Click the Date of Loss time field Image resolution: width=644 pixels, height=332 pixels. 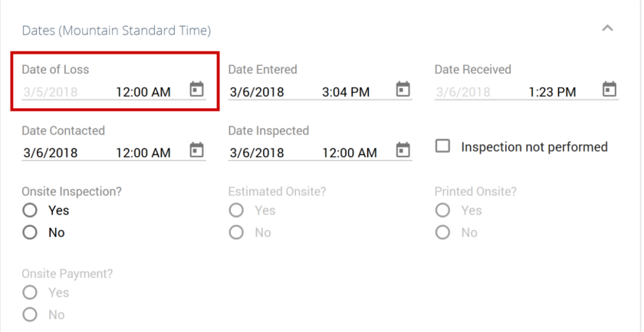143,92
